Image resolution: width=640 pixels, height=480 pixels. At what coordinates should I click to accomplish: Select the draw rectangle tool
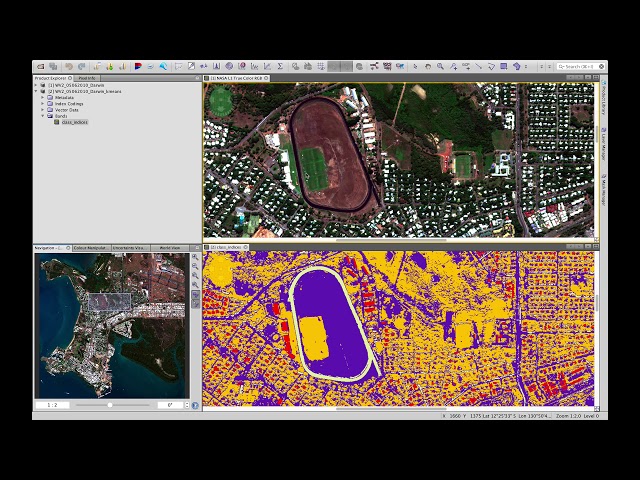click(504, 66)
